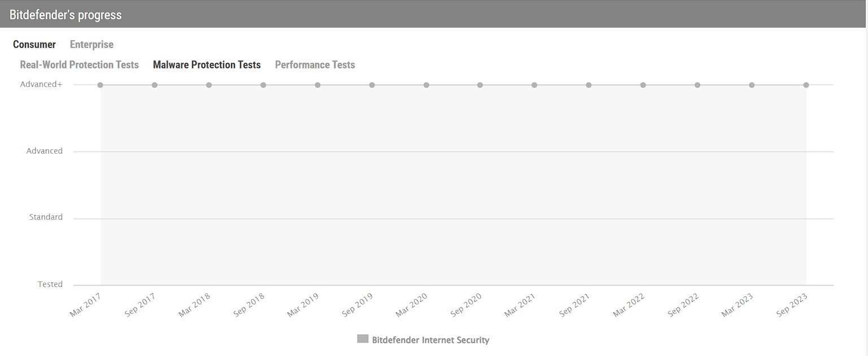Switch to the Consumer tab
This screenshot has width=868, height=356.
[34, 45]
